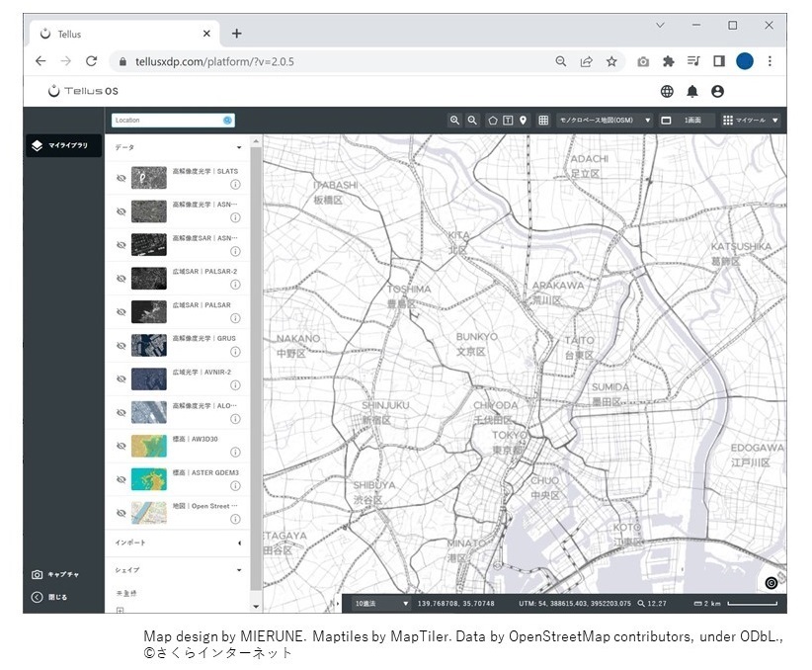Screen dimensions: 812x670
Task: Click the browser share page icon
Action: (586, 61)
